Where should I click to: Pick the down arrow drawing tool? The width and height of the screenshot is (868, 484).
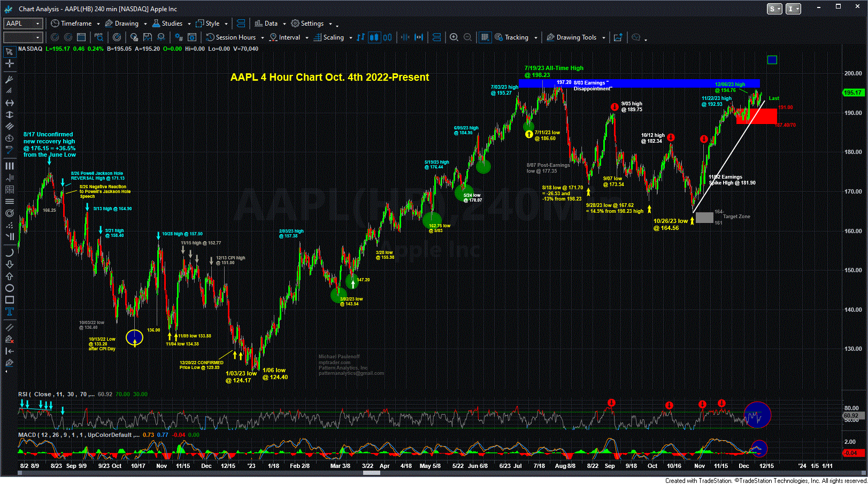(9, 264)
